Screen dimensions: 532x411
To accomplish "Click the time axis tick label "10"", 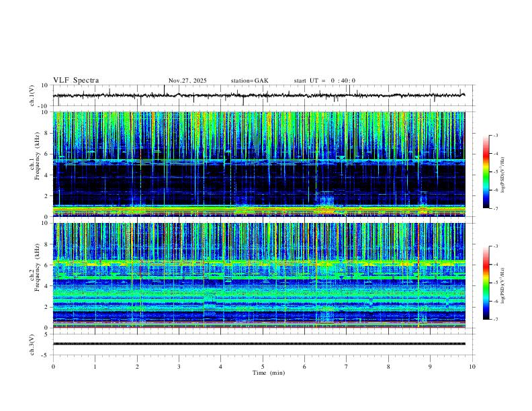I will click(472, 367).
